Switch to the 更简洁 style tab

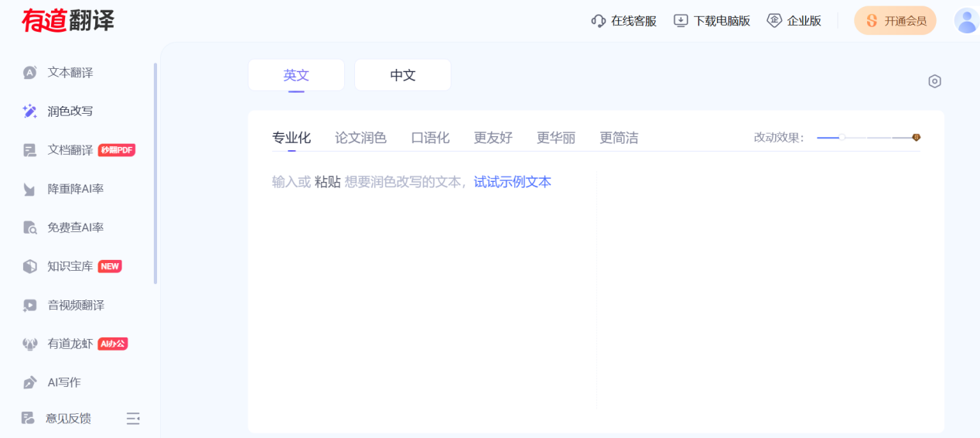[x=620, y=138]
